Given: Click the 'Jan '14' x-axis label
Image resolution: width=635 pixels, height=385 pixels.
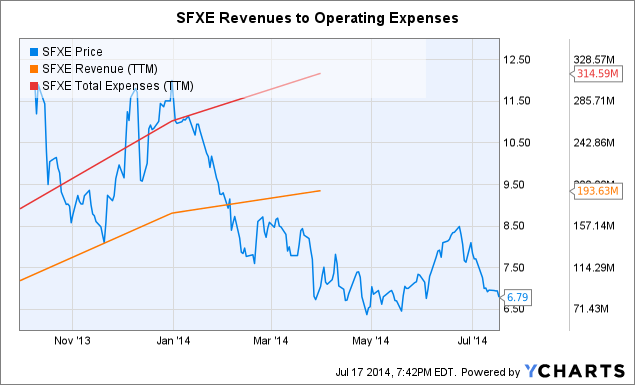Looking at the screenshot, I should [x=173, y=341].
